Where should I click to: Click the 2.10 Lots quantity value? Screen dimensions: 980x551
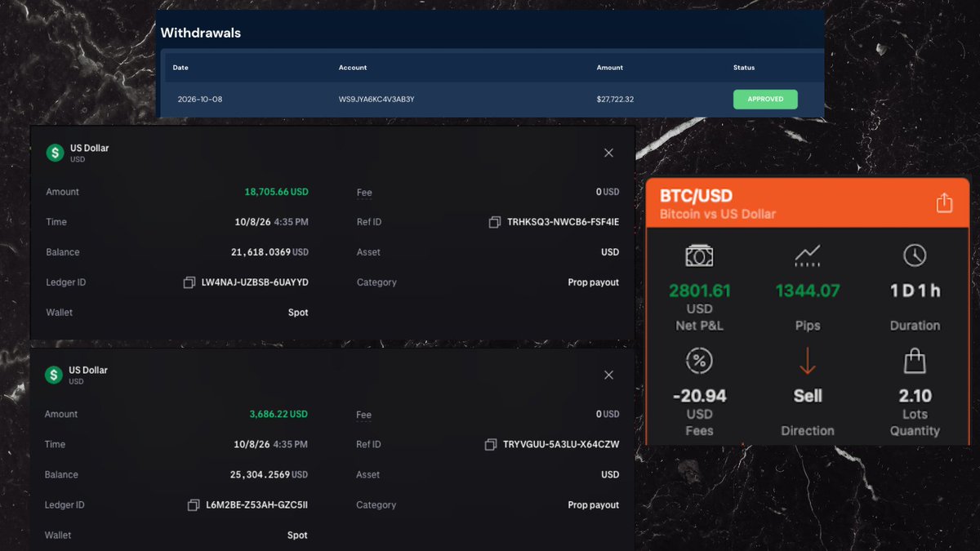[x=915, y=396]
